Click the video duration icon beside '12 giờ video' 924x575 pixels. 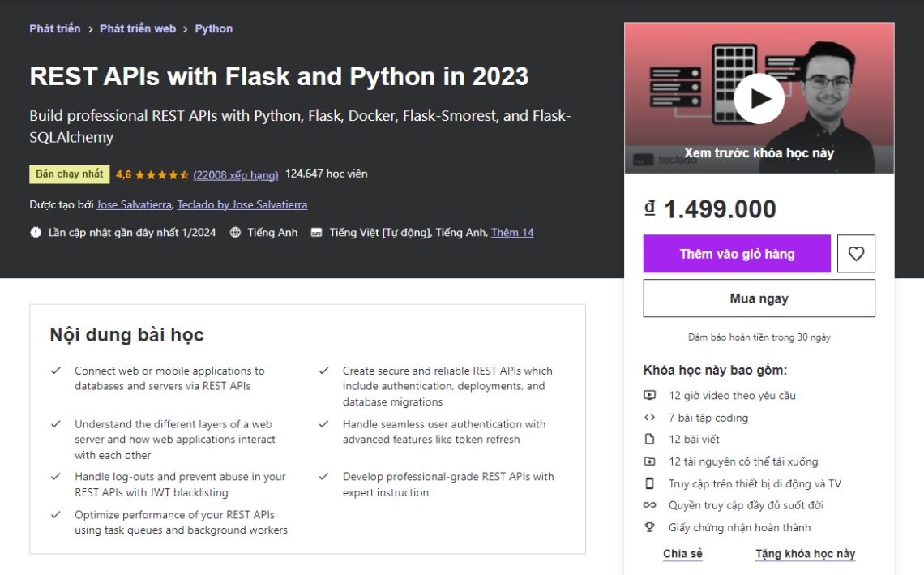pos(650,396)
